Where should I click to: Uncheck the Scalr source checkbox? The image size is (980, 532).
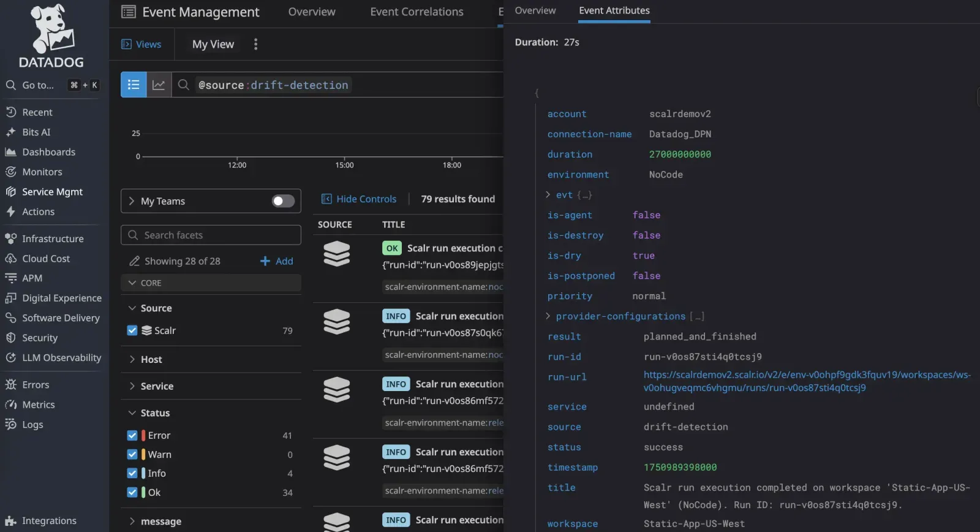tap(132, 330)
